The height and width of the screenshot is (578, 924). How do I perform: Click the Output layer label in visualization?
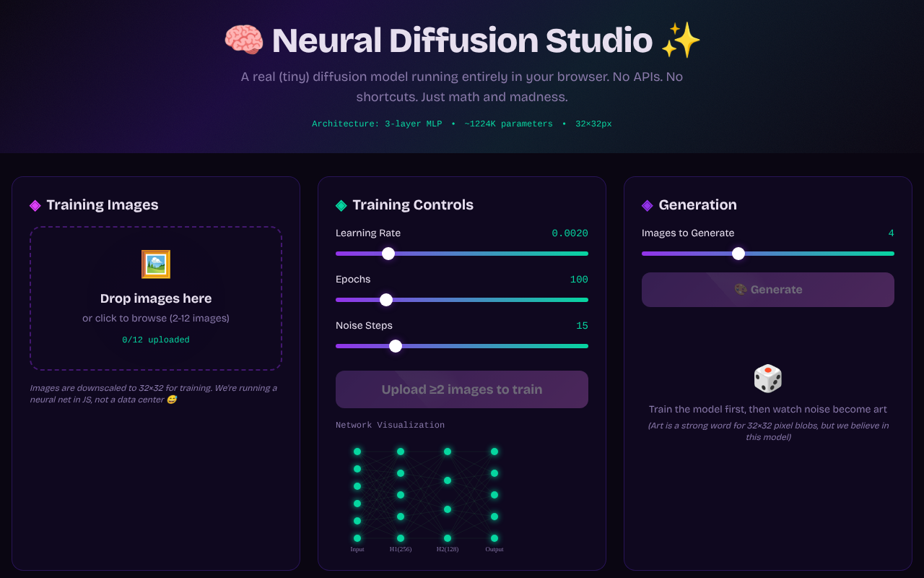494,549
